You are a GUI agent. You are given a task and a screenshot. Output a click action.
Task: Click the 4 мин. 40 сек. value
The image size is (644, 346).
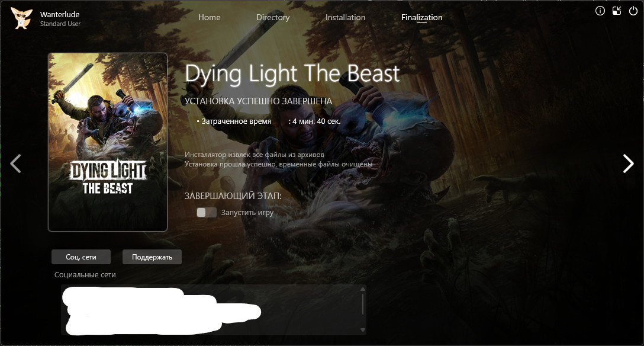[317, 121]
